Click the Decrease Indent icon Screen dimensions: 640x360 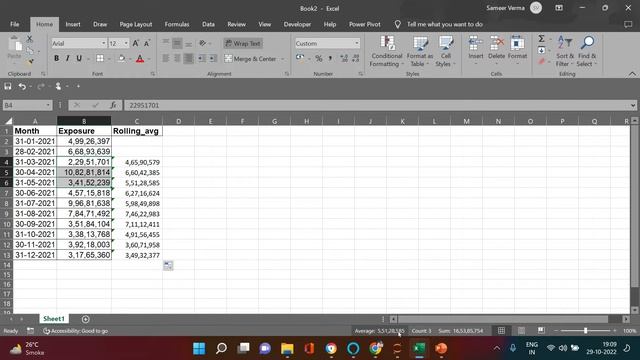coord(202,59)
